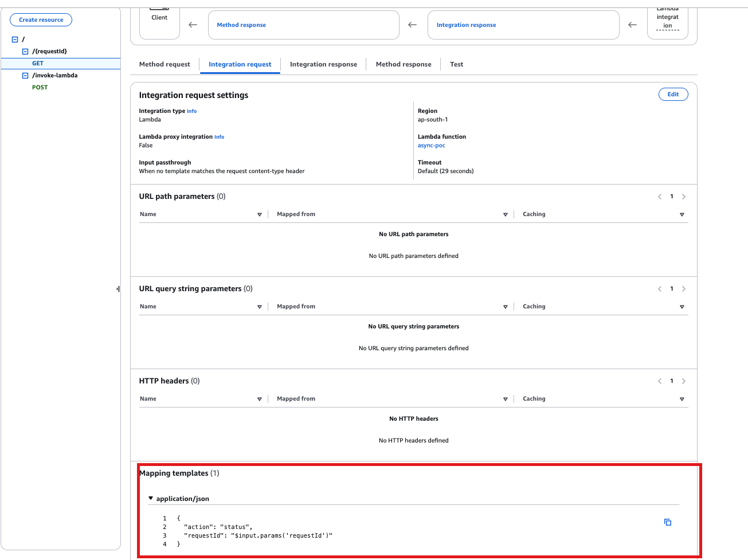Image resolution: width=748 pixels, height=560 pixels.
Task: Switch to the Method request tab
Action: pos(165,64)
